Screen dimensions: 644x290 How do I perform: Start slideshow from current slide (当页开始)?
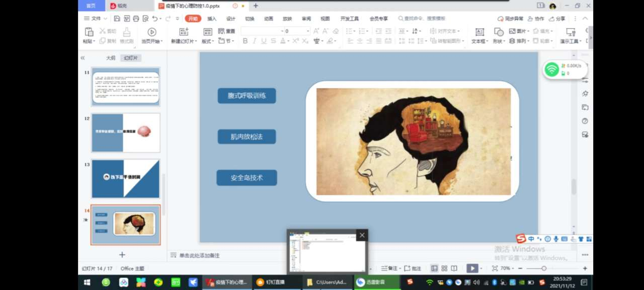click(x=151, y=32)
